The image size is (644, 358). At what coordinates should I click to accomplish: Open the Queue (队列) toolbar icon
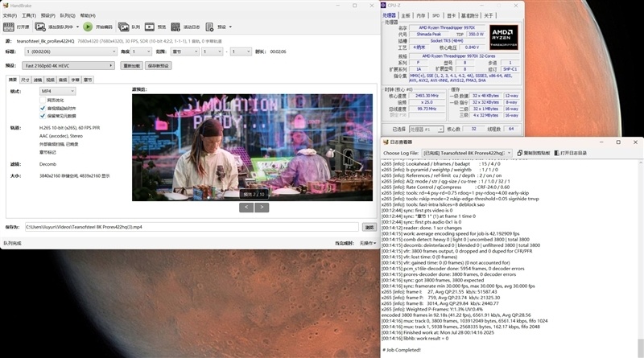coord(130,27)
